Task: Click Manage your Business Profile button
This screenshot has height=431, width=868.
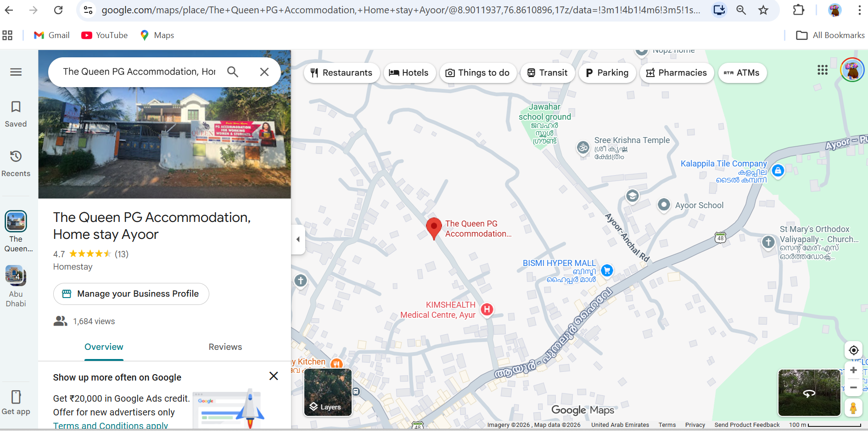Action: coord(131,294)
